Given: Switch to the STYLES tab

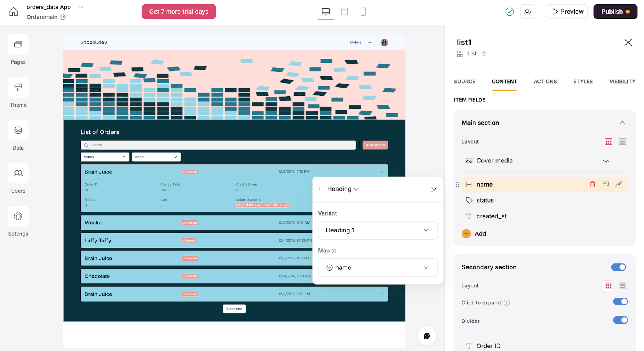Looking at the screenshot, I should 583,82.
